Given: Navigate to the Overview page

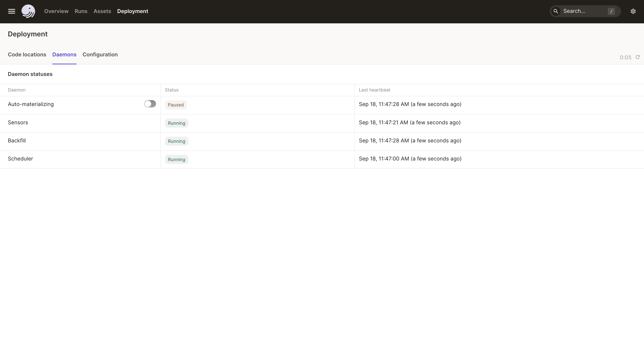Looking at the screenshot, I should coord(56,11).
